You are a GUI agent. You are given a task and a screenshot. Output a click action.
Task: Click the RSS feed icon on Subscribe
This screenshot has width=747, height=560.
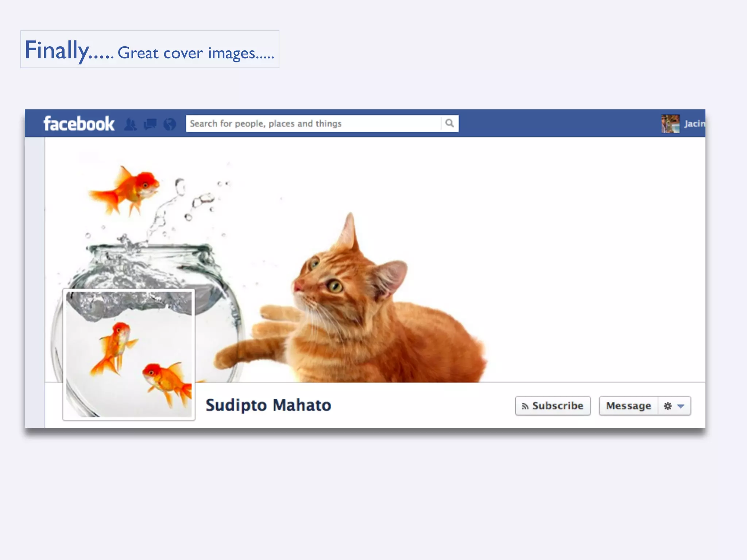click(525, 406)
